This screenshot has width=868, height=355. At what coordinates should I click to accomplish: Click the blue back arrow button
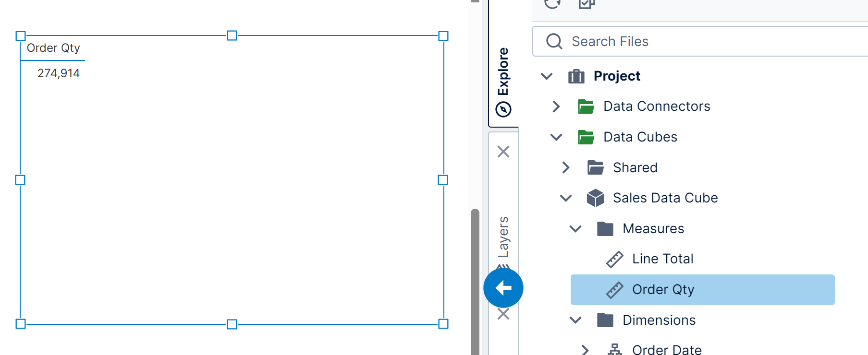503,288
